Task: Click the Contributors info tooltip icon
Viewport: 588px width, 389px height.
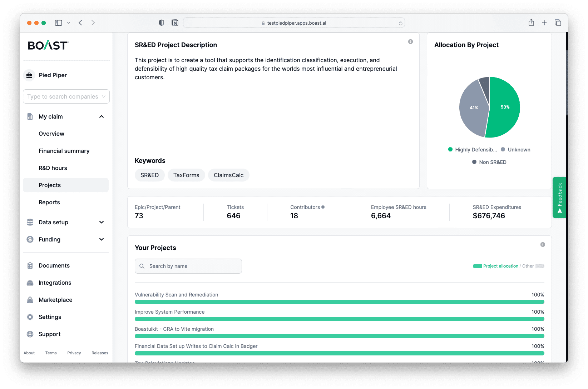Action: pyautogui.click(x=323, y=207)
